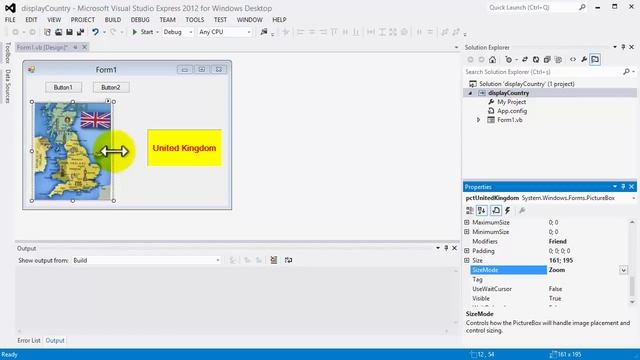Viewport: 640px width, 360px height.
Task: Toggle Show All Files in Solution Explorer
Action: click(558, 60)
